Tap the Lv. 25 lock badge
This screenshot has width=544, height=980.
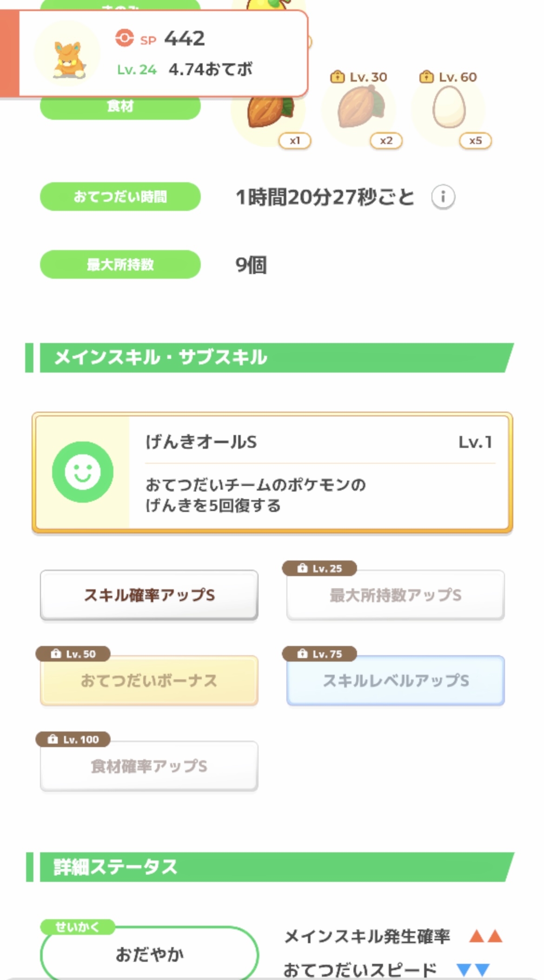click(x=320, y=568)
